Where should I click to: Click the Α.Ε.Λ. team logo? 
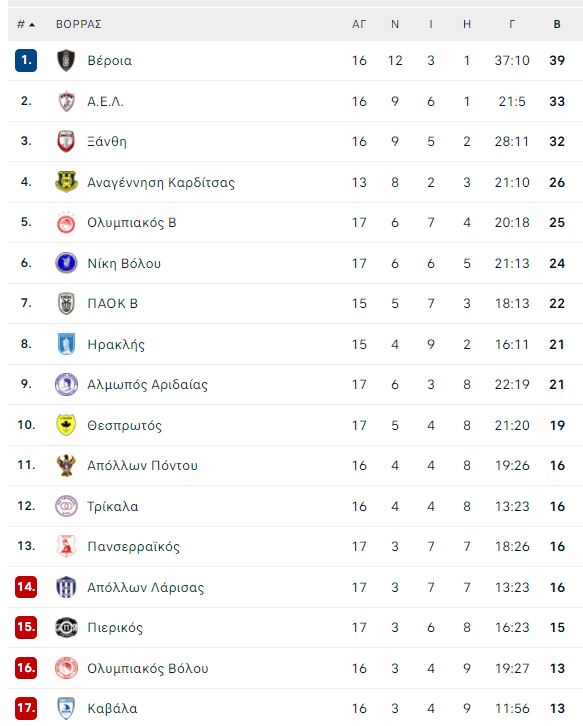click(x=66, y=101)
